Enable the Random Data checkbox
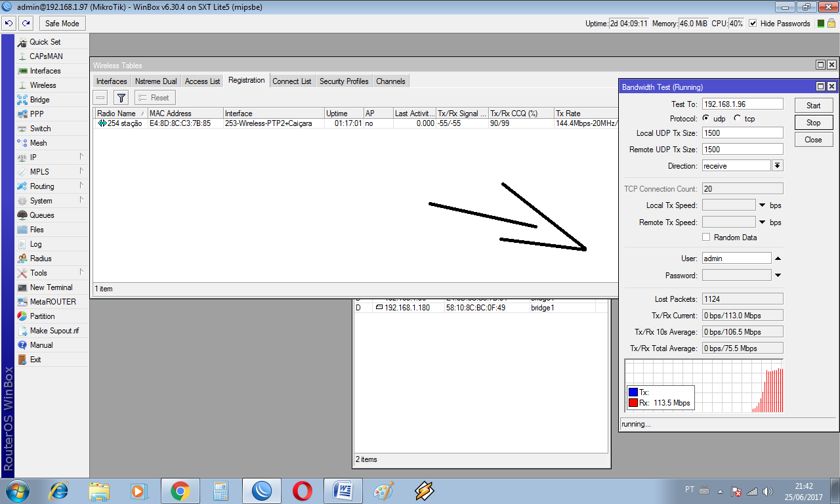Screen dimensions: 840x504 click(x=707, y=237)
